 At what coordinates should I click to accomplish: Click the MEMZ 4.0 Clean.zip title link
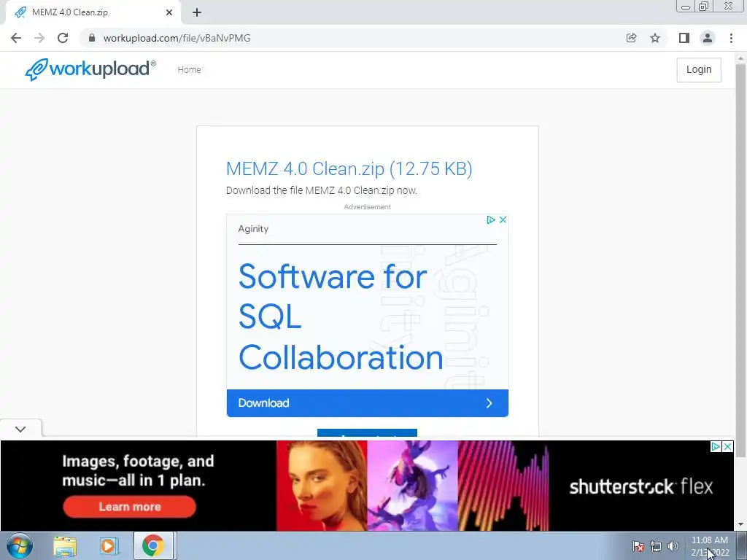point(349,168)
